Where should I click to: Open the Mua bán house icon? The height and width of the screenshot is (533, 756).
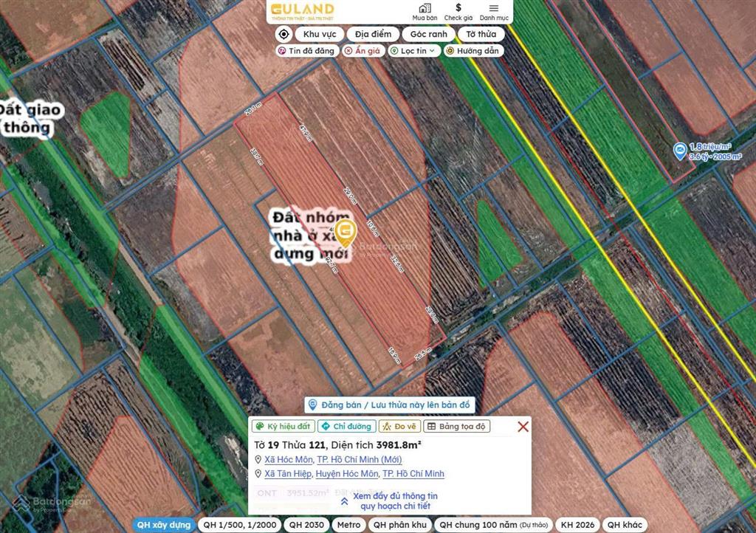tap(425, 12)
